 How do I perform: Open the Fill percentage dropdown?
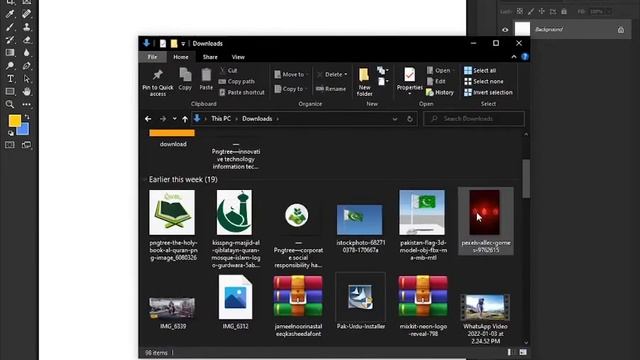tap(609, 12)
